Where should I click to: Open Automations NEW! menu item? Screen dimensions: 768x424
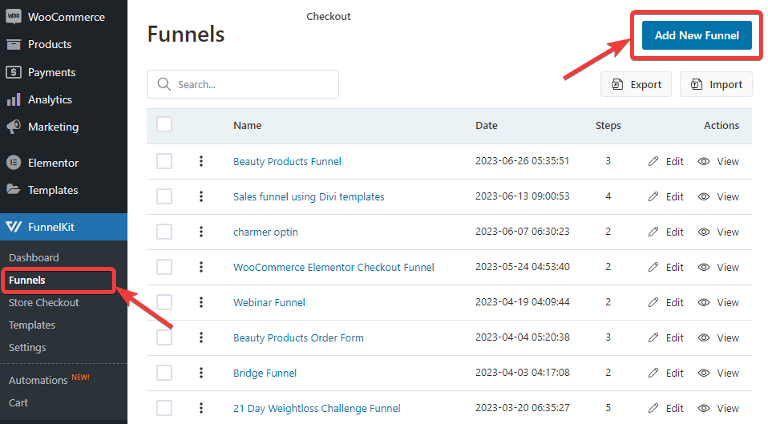click(49, 379)
